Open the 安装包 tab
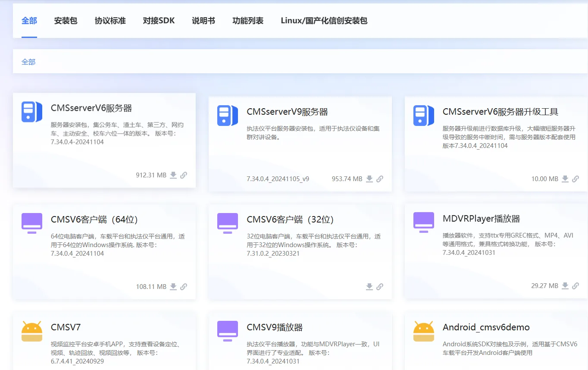The image size is (588, 370). [x=66, y=21]
